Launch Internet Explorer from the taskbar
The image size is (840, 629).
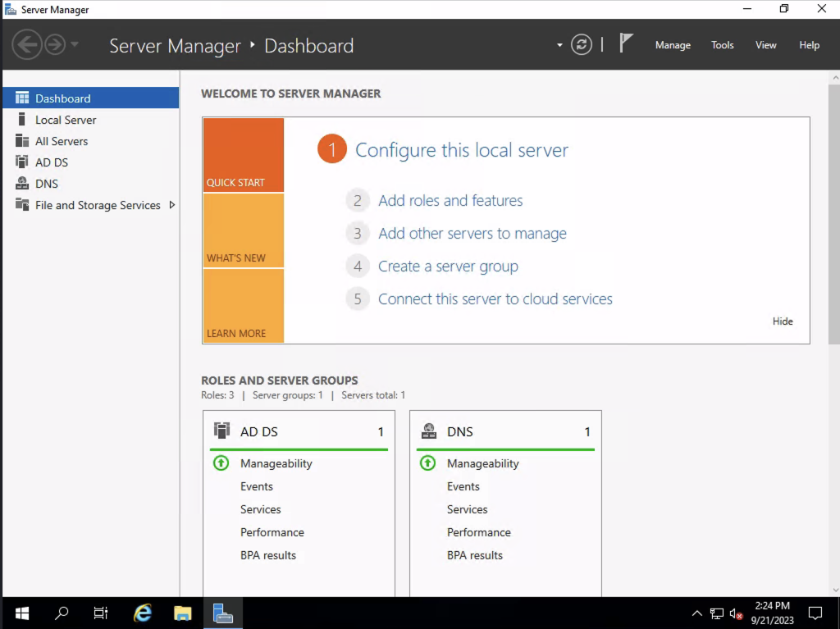pyautogui.click(x=142, y=613)
